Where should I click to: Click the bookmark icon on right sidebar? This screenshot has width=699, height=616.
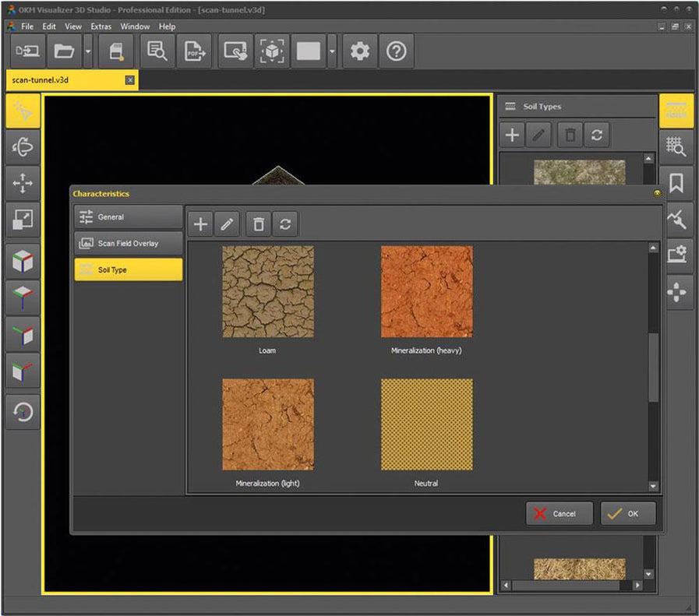677,182
